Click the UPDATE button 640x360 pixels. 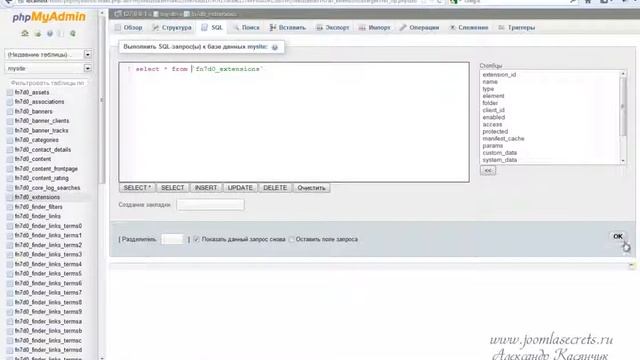click(240, 188)
